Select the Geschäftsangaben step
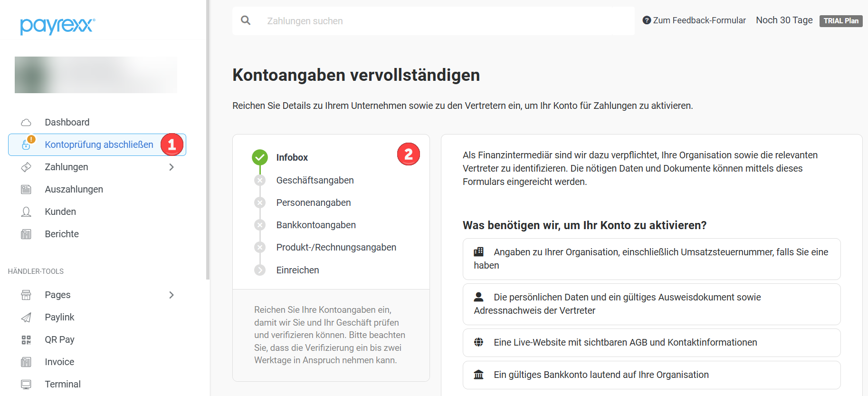 (315, 180)
